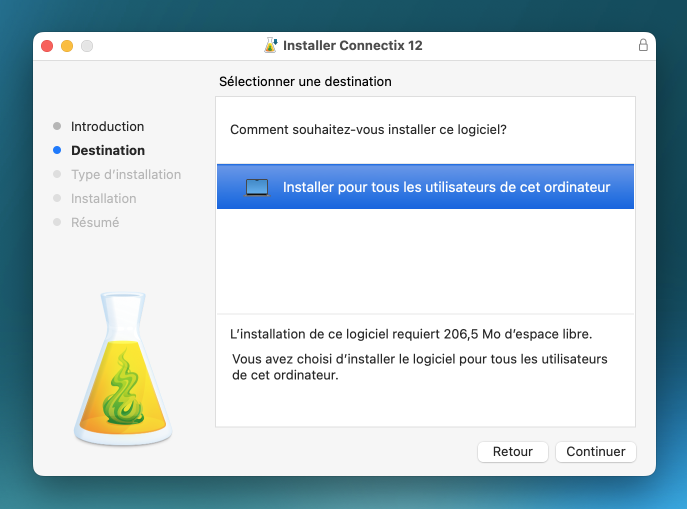Click the "Sélectionner une destination" heading
The height and width of the screenshot is (509, 687).
(304, 81)
